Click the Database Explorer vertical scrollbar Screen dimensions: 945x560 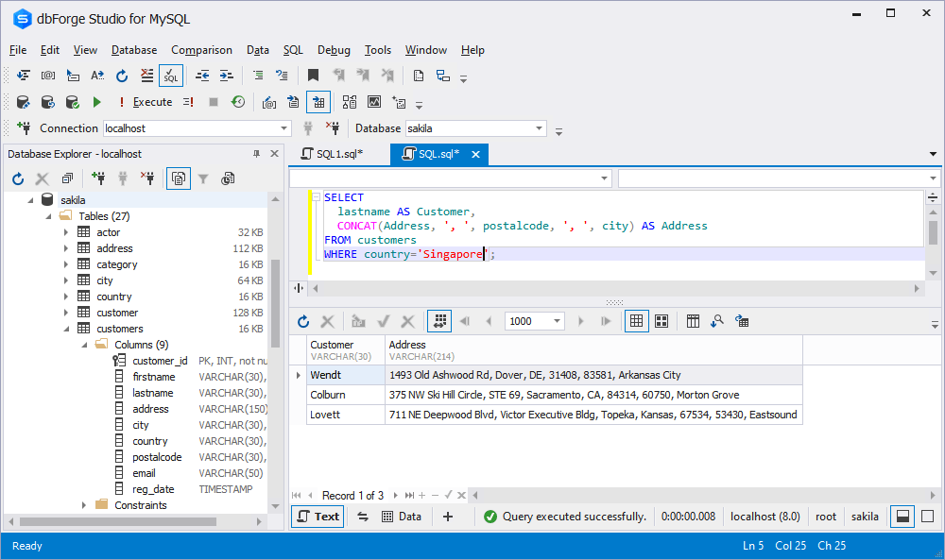click(275, 303)
